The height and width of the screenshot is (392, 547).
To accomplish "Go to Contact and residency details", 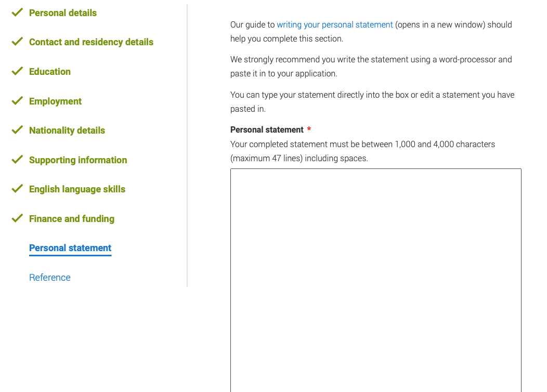I will pyautogui.click(x=91, y=42).
